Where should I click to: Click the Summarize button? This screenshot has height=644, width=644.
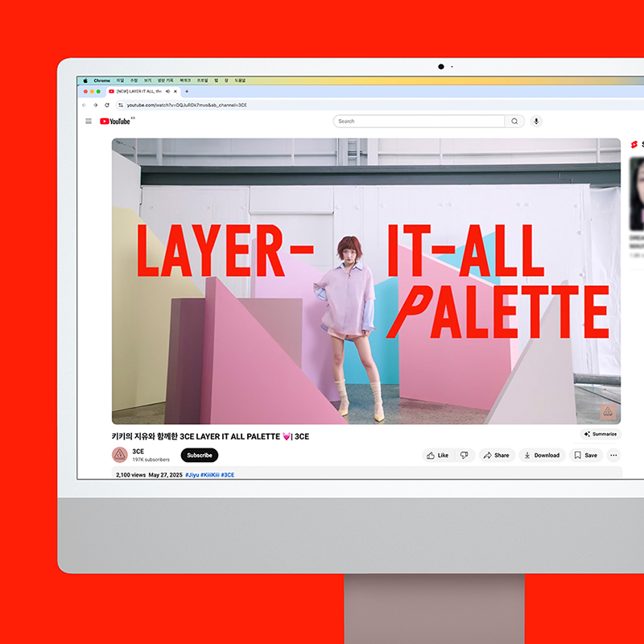coord(601,434)
